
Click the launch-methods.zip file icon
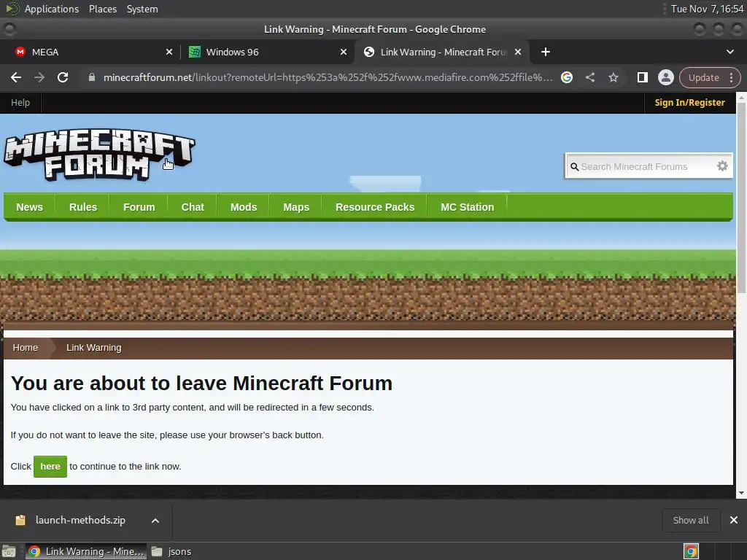(20, 520)
